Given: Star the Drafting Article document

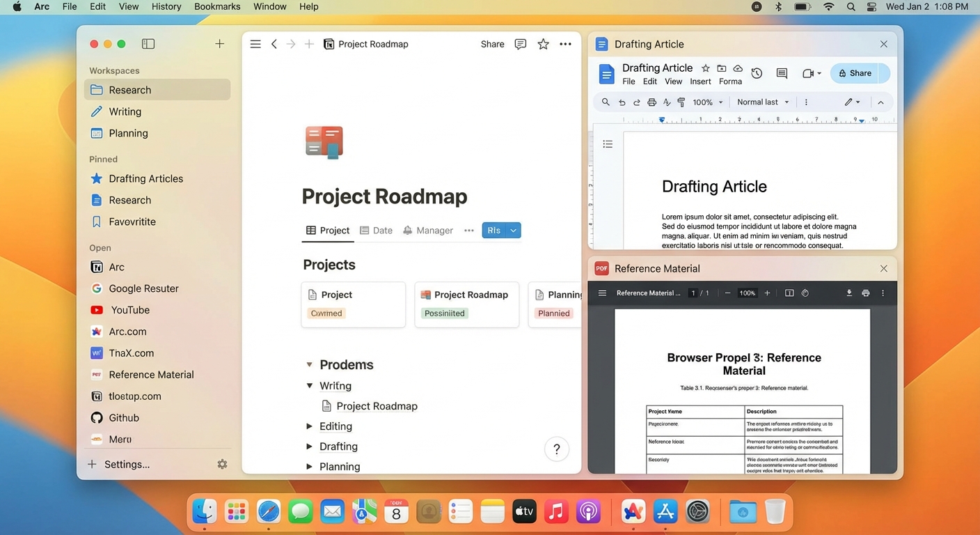Looking at the screenshot, I should pos(705,68).
